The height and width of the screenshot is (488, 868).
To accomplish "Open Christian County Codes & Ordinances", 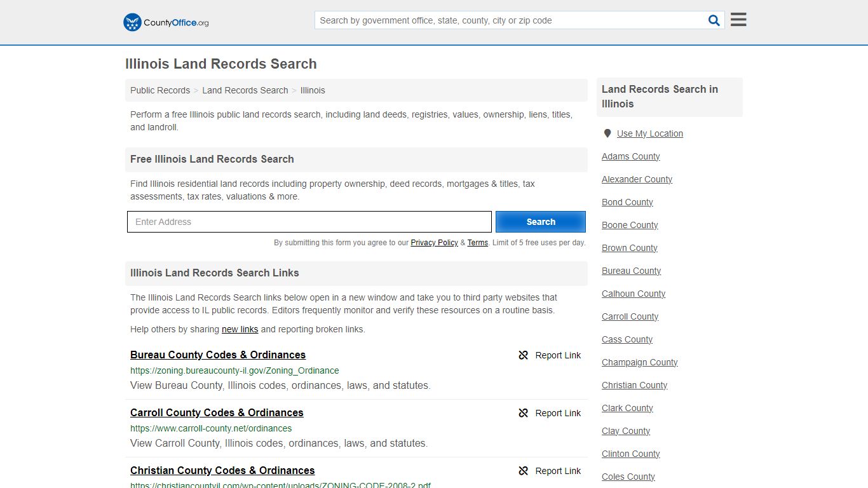I will (222, 470).
